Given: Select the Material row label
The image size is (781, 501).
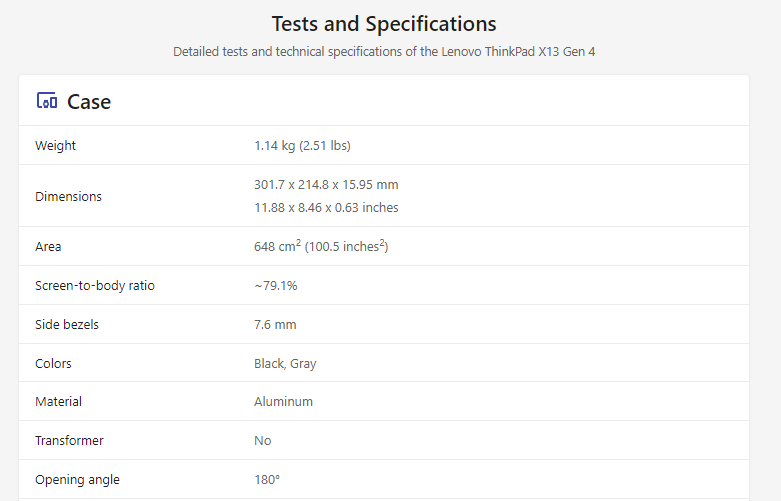Looking at the screenshot, I should click(58, 402).
